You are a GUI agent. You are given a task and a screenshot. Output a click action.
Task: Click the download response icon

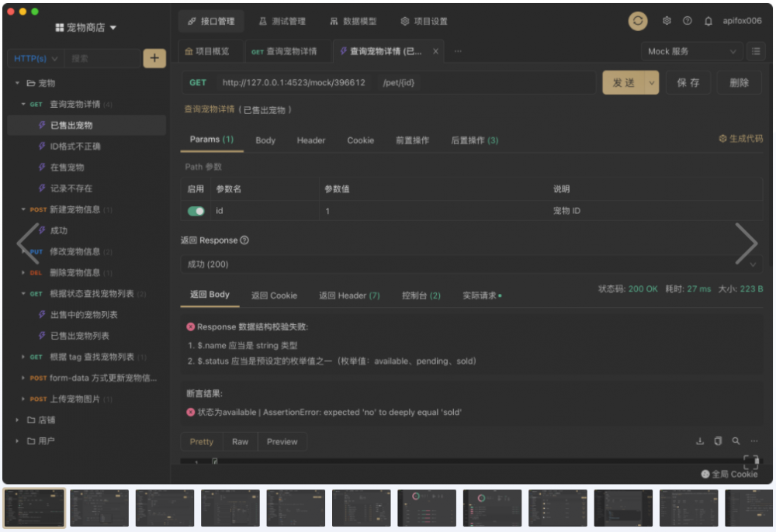pos(700,441)
